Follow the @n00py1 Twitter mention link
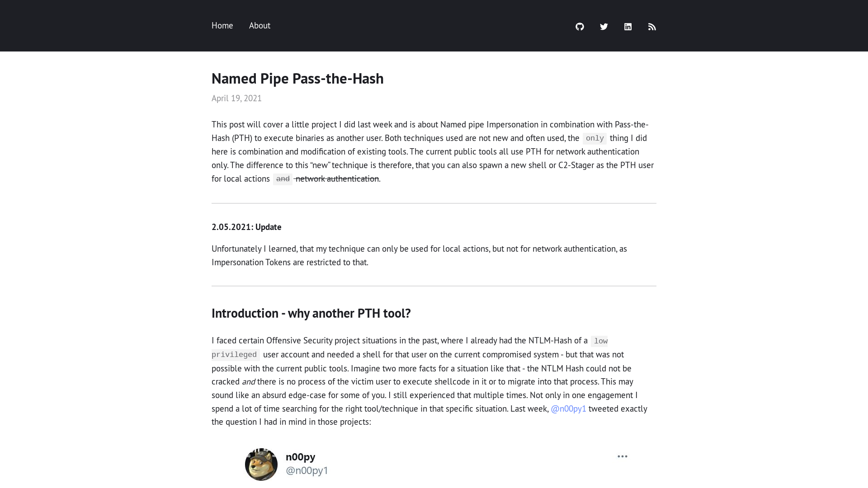This screenshot has width=868, height=488. point(568,408)
